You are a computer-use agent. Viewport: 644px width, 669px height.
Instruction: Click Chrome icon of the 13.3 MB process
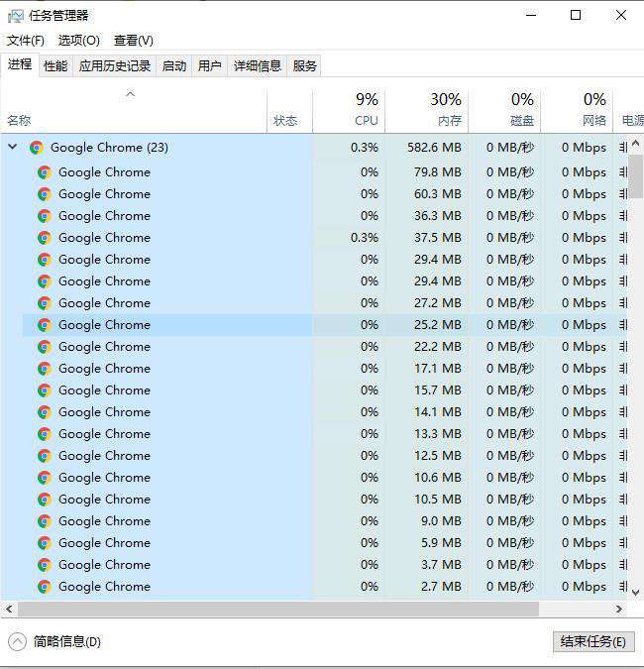(x=45, y=434)
